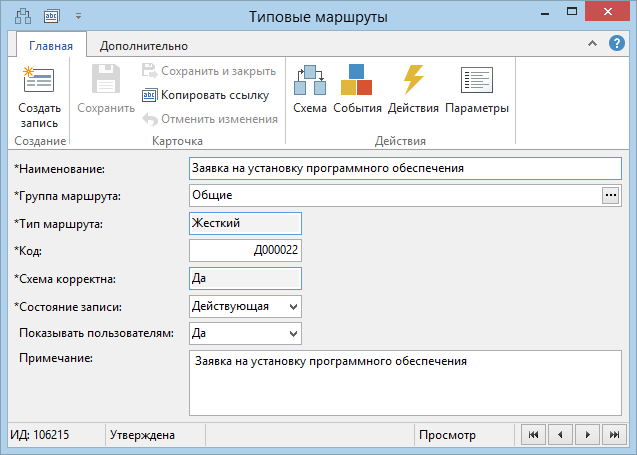The height and width of the screenshot is (455, 637).
Task: Go to the next record
Action: [587, 435]
